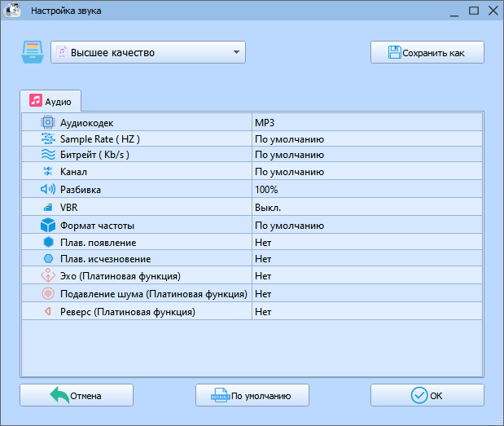This screenshot has width=504, height=426.
Task: Click the Формат частоты cube icon
Action: point(48,225)
